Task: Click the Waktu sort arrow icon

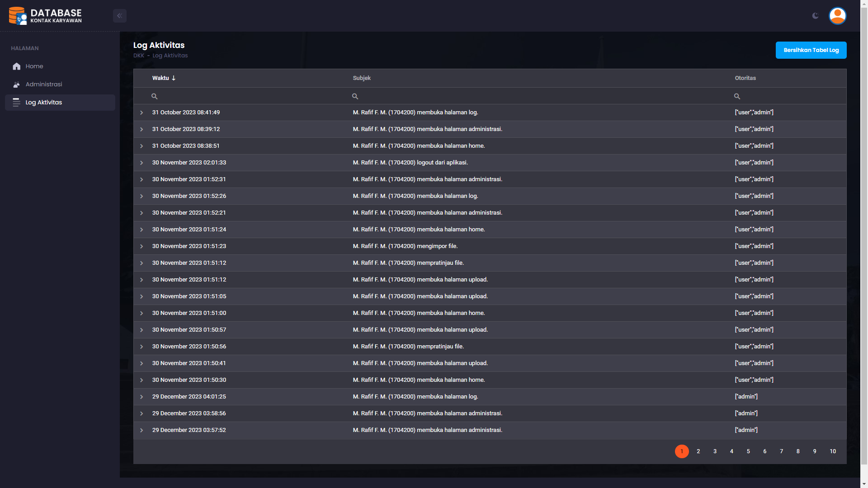Action: [174, 78]
